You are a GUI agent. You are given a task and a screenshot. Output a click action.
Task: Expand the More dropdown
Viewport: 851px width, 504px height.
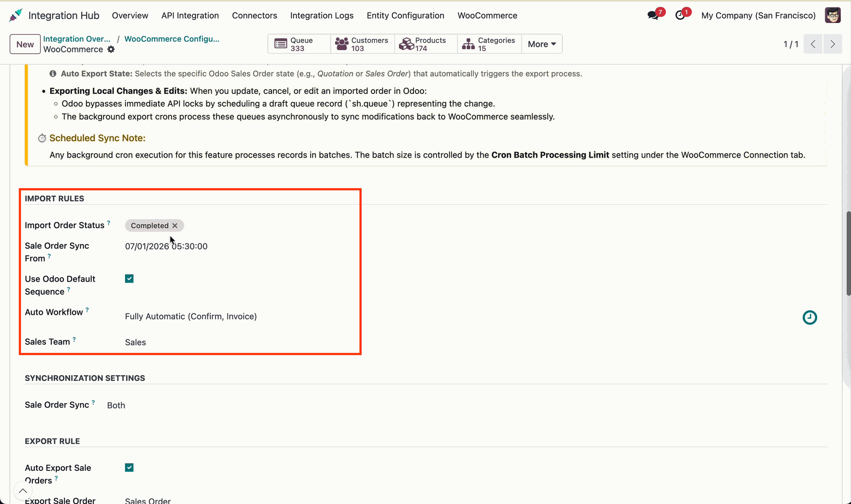click(x=542, y=44)
